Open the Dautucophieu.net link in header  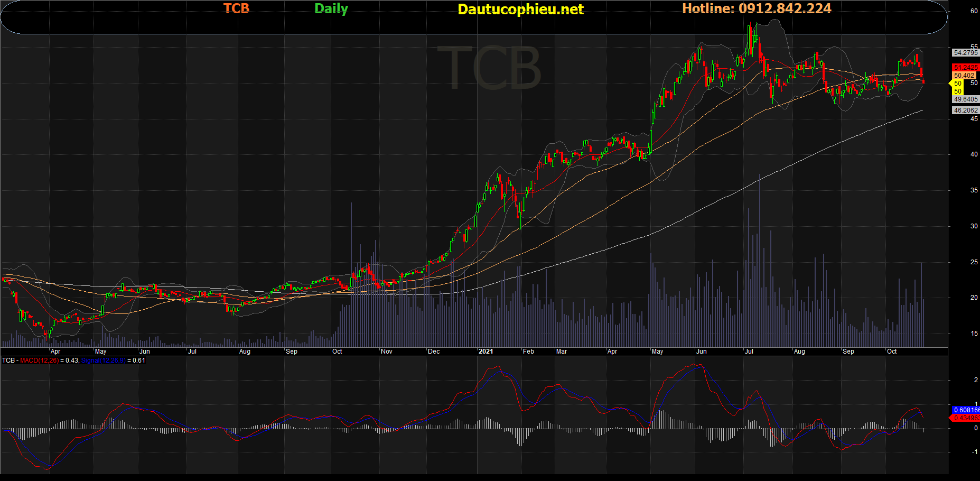click(x=520, y=9)
